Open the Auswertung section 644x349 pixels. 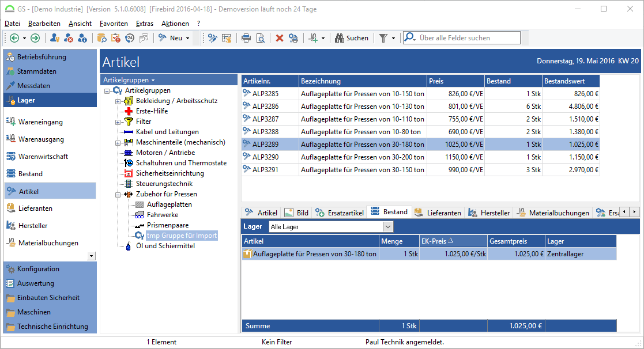tap(50, 283)
